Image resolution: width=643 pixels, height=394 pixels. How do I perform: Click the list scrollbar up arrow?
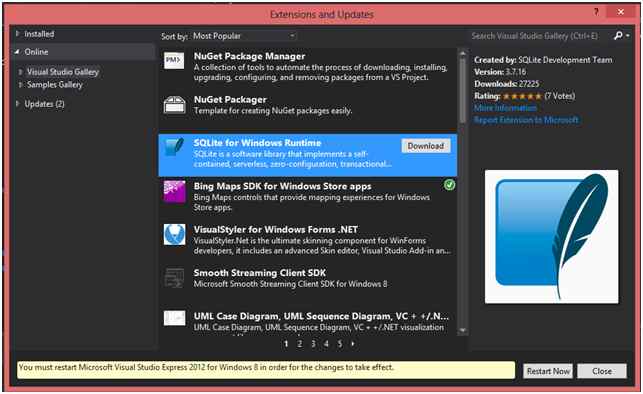pyautogui.click(x=463, y=53)
